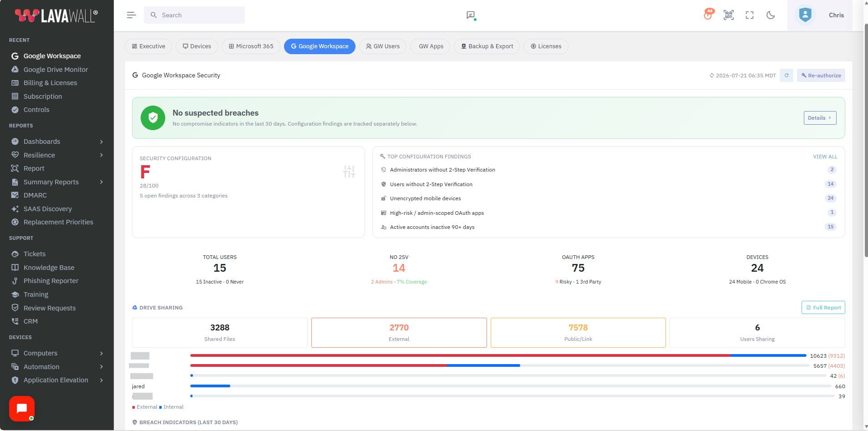Click the 75 OAuth Apps statistic
Viewport: 868px width, 431px height.
click(578, 268)
